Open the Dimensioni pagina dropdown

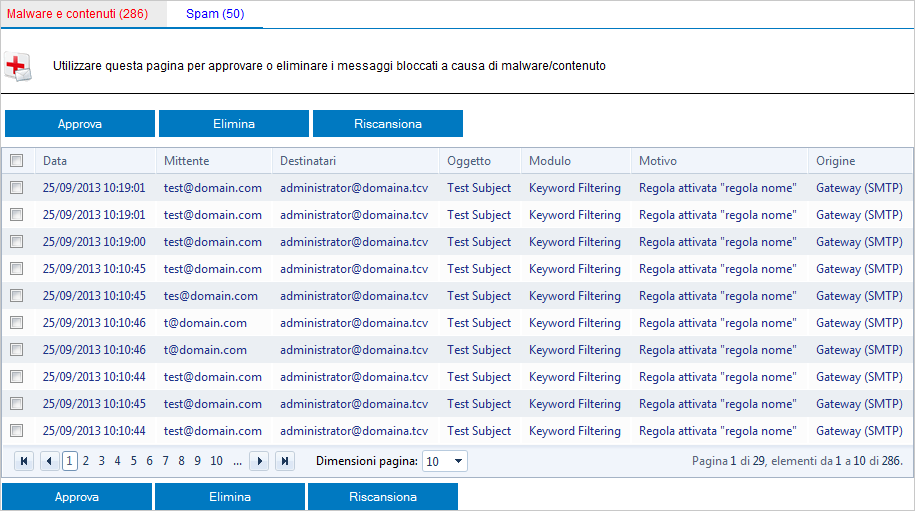(445, 461)
